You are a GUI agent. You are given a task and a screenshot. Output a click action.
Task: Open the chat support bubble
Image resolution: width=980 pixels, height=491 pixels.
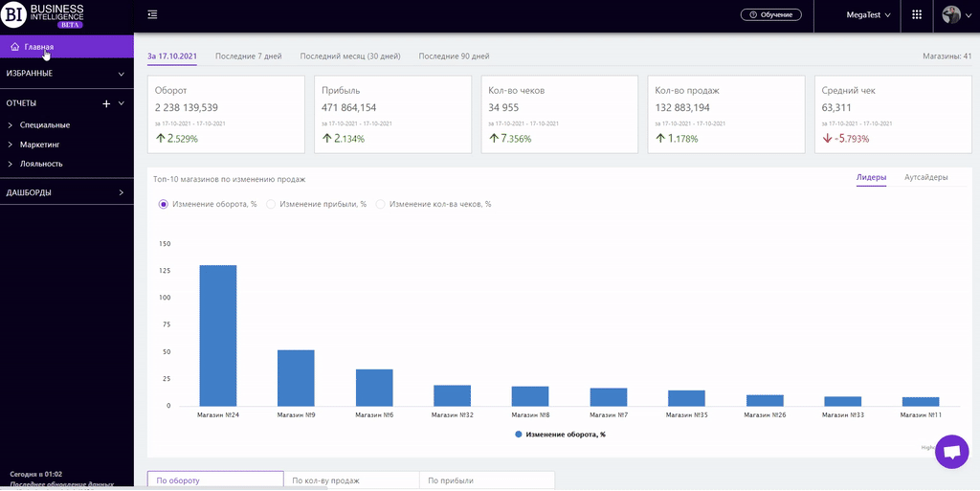point(950,452)
